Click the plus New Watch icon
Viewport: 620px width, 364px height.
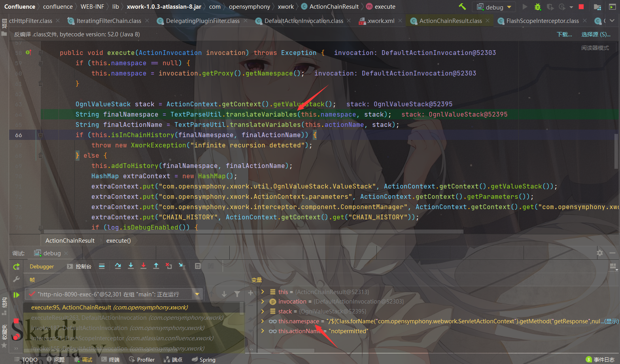(251, 293)
